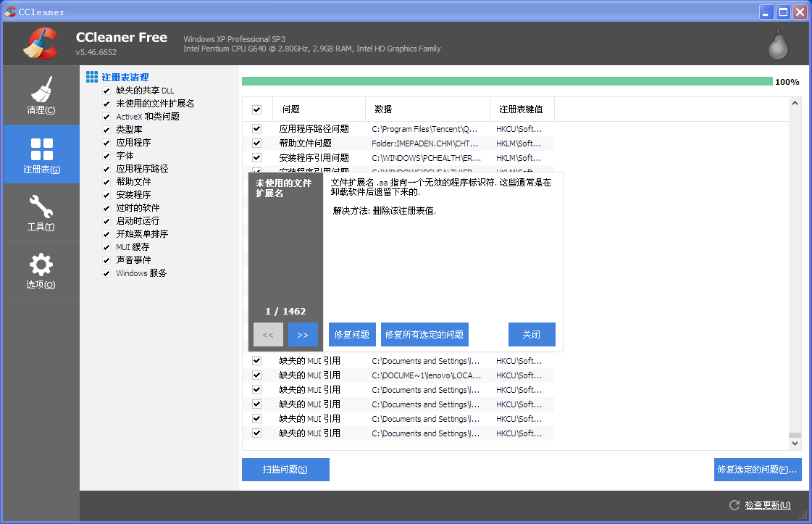Toggle the 应用程序路径 checkbox

[106, 169]
